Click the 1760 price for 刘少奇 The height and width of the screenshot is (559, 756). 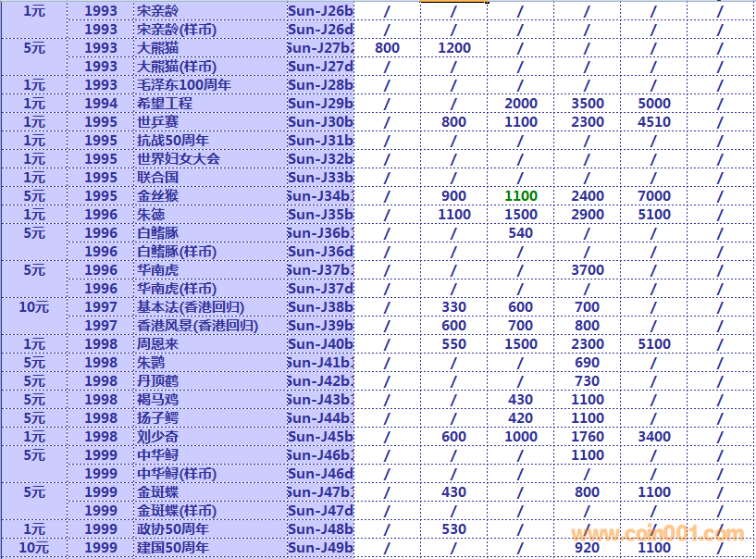point(588,437)
